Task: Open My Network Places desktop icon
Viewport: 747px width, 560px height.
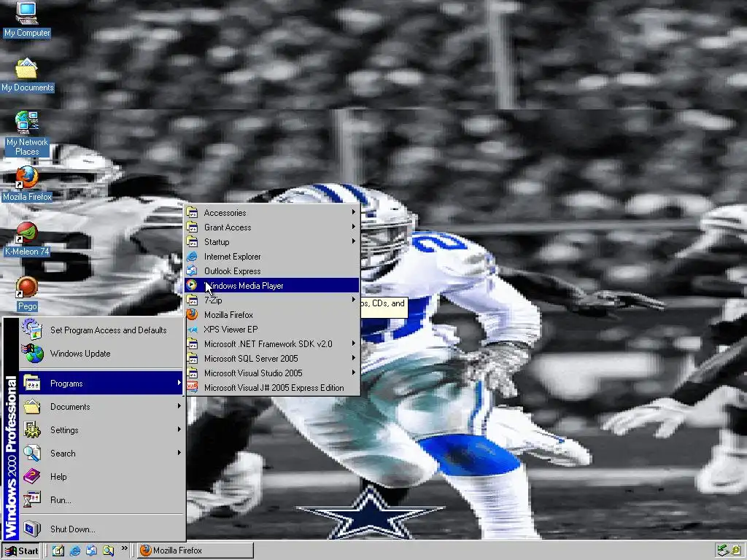Action: 27,133
